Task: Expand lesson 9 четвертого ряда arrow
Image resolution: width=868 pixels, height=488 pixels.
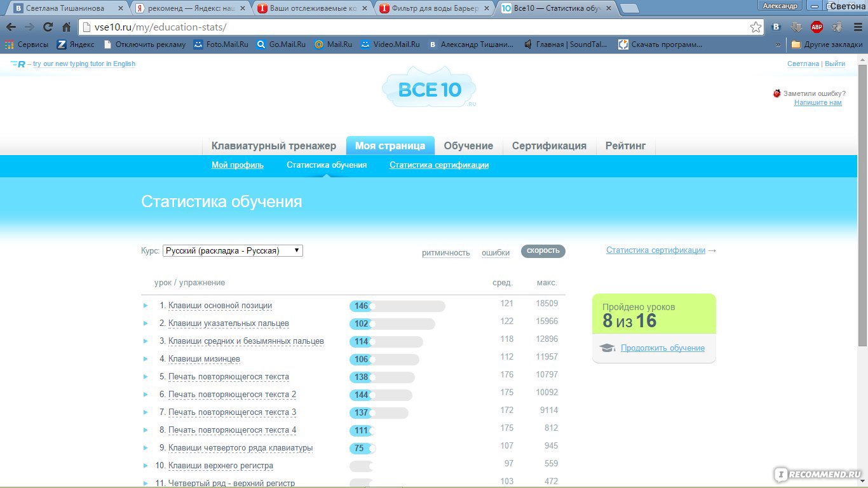Action: tap(146, 448)
